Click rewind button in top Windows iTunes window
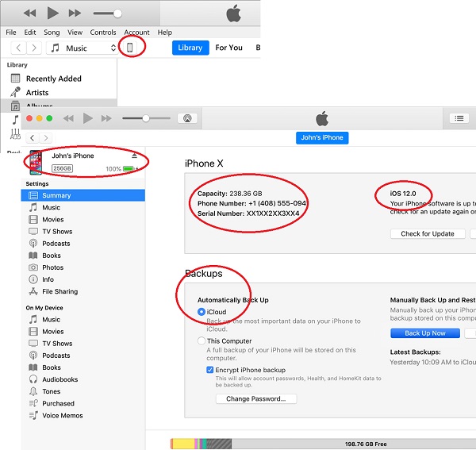The width and height of the screenshot is (476, 450). (x=30, y=13)
